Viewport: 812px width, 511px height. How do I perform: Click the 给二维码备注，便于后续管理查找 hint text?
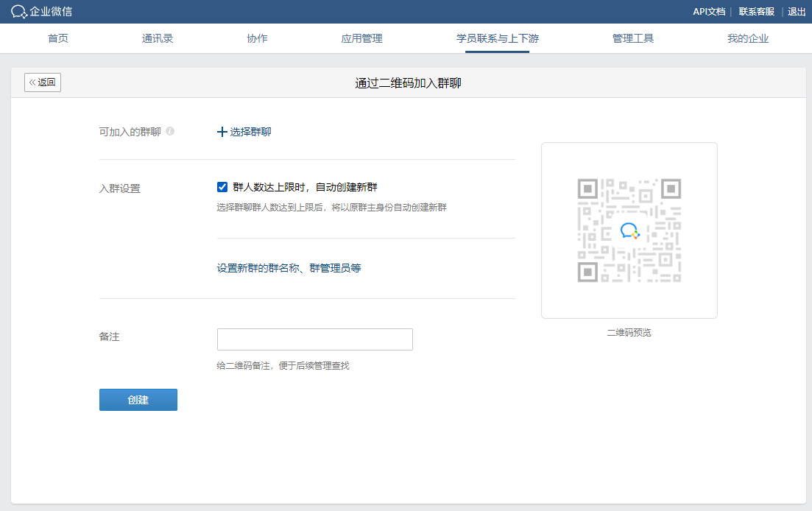(283, 365)
